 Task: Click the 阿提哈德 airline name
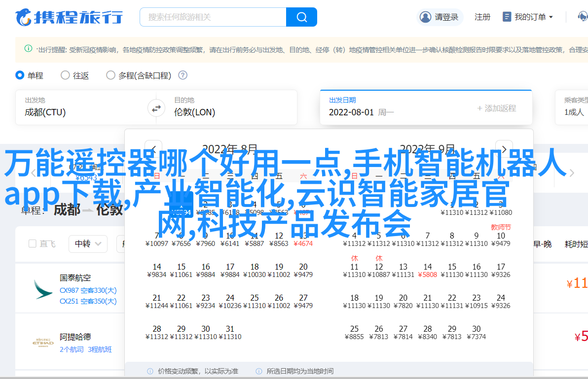coord(75,337)
